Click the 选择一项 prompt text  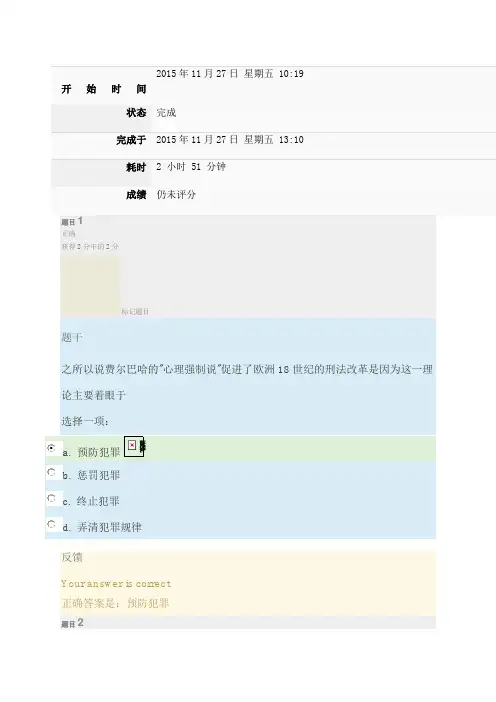86,421
